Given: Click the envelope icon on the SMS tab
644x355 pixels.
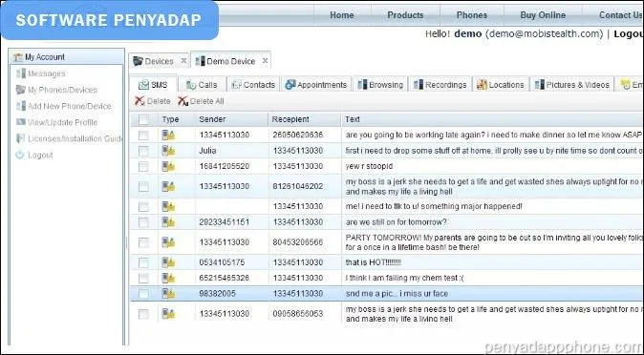Looking at the screenshot, I should [x=143, y=85].
